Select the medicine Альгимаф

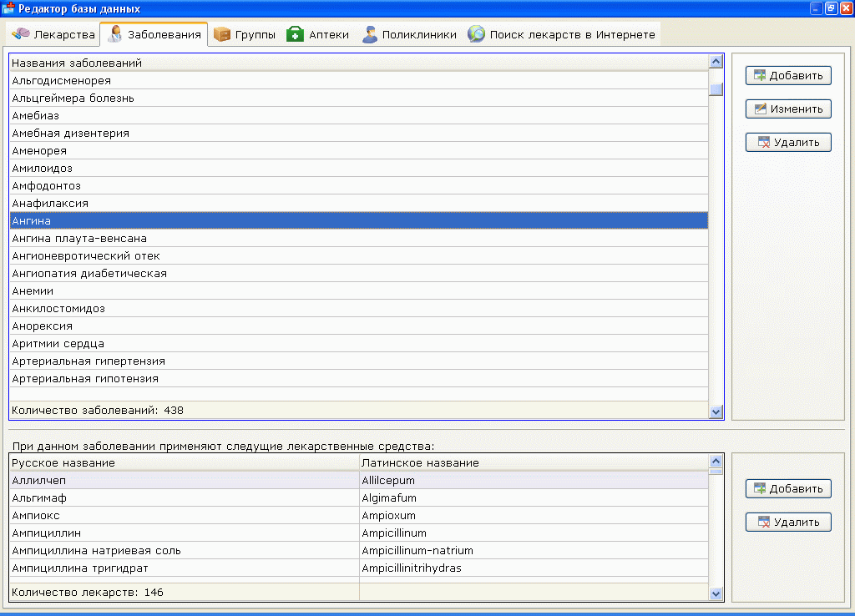(x=185, y=497)
